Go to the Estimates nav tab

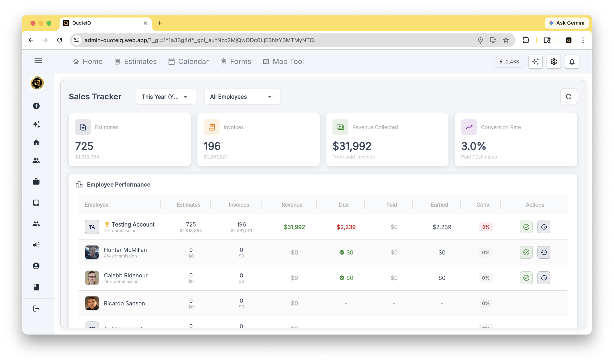tap(136, 62)
